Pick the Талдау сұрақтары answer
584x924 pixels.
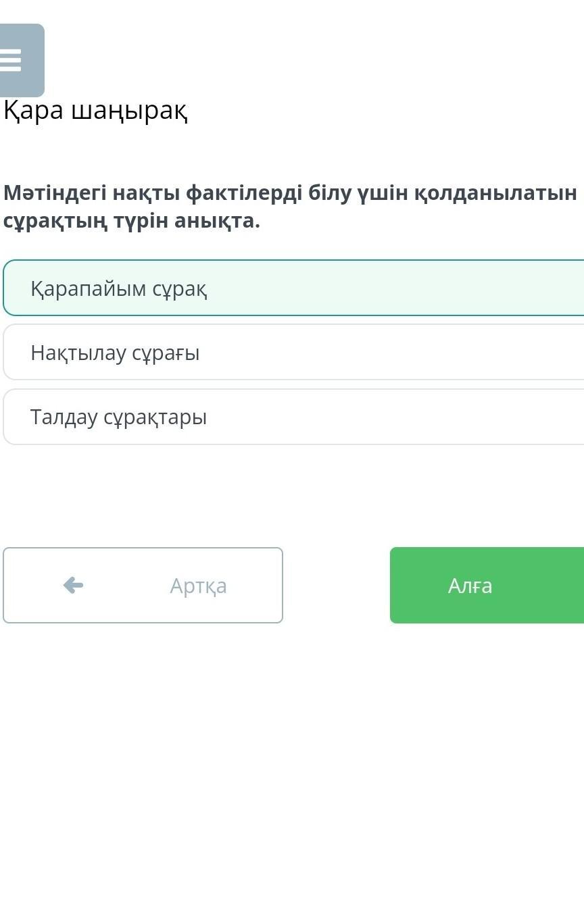tap(293, 417)
